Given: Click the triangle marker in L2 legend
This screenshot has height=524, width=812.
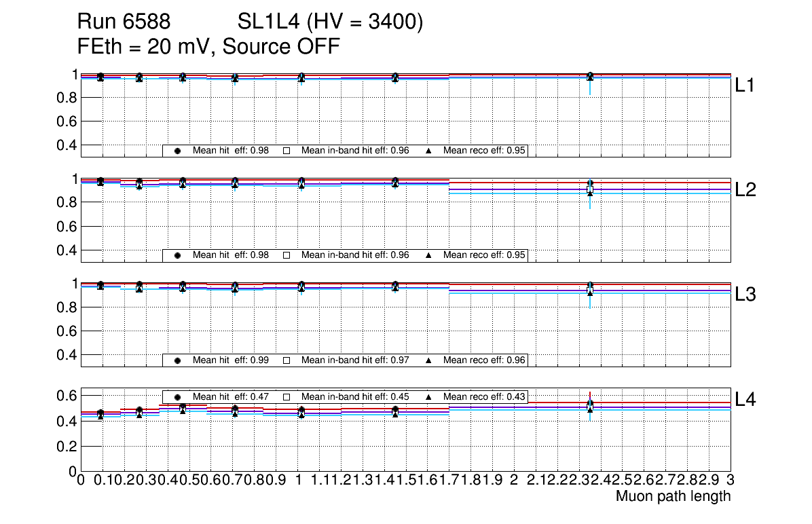Looking at the screenshot, I should pos(428,255).
